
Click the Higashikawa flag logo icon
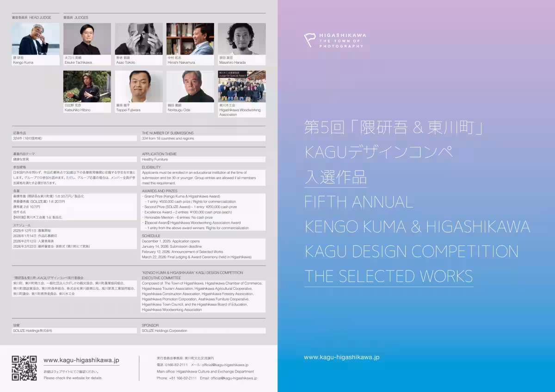pos(309,40)
